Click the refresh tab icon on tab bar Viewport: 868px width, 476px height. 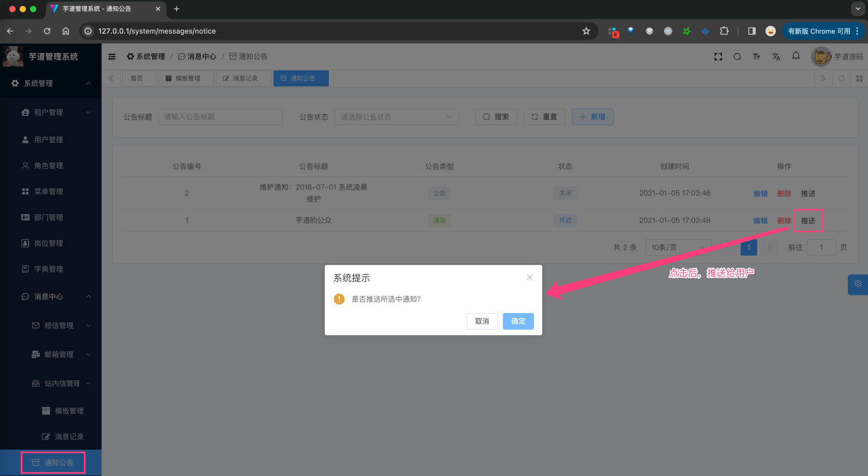[841, 79]
